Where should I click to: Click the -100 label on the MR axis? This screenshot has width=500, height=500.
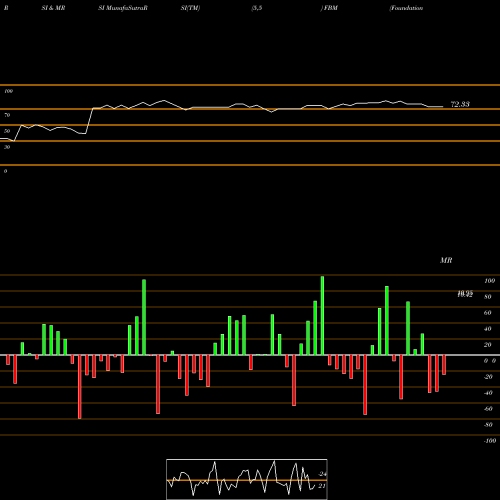click(490, 441)
